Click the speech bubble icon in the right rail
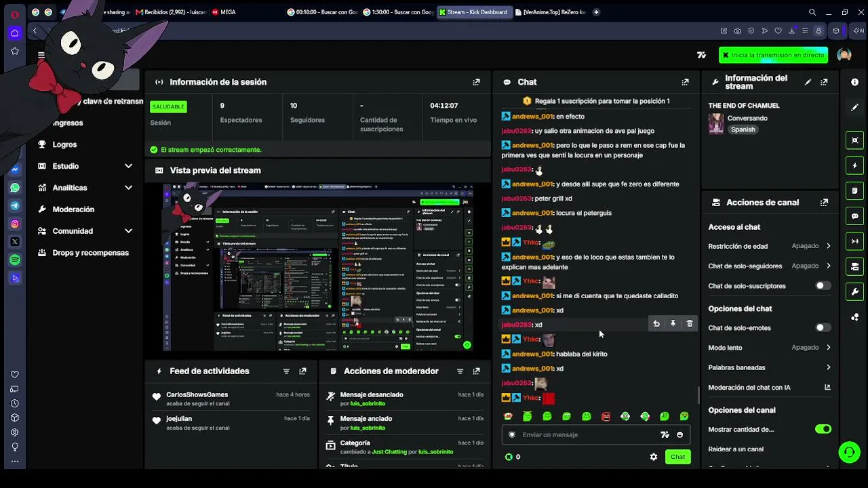This screenshot has width=868, height=488. coord(854,216)
